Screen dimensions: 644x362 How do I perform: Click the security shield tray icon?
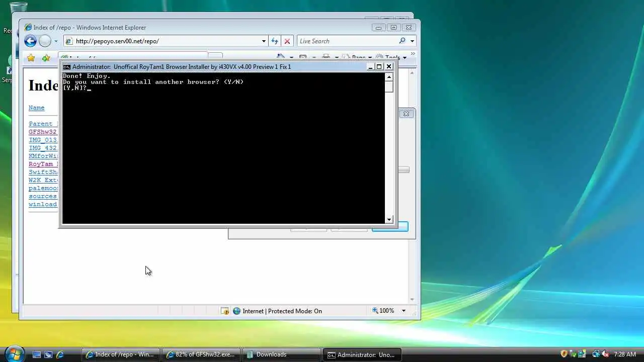[564, 354]
